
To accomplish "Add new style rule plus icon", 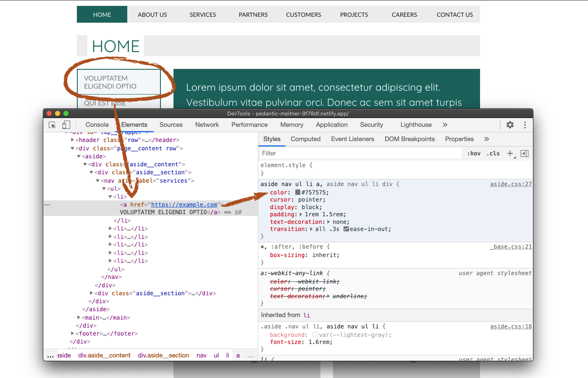I will [510, 153].
